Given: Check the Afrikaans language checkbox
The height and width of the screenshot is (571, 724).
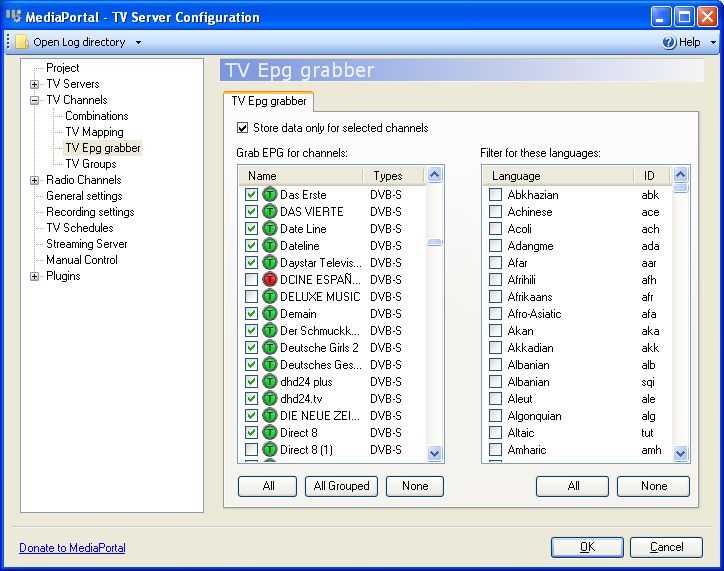Looking at the screenshot, I should 495,297.
